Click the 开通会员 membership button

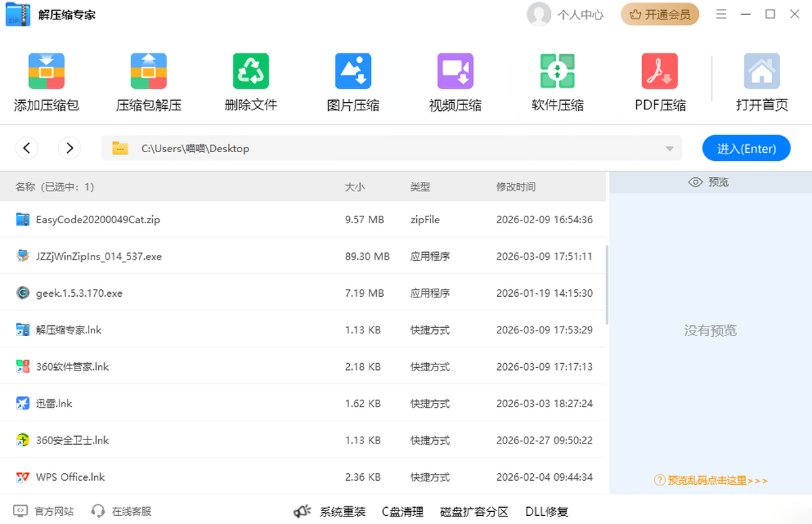pyautogui.click(x=660, y=14)
